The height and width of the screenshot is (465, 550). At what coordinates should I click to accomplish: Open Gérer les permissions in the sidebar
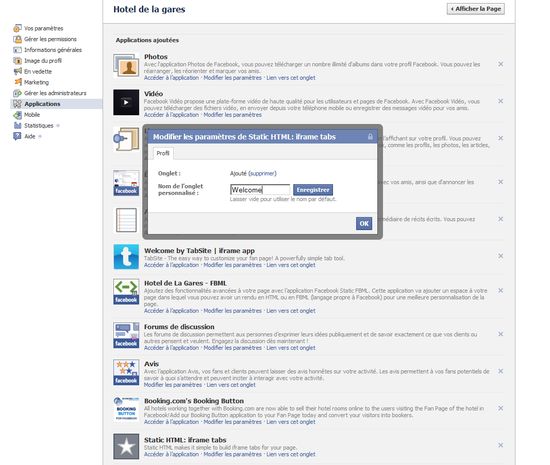point(50,39)
